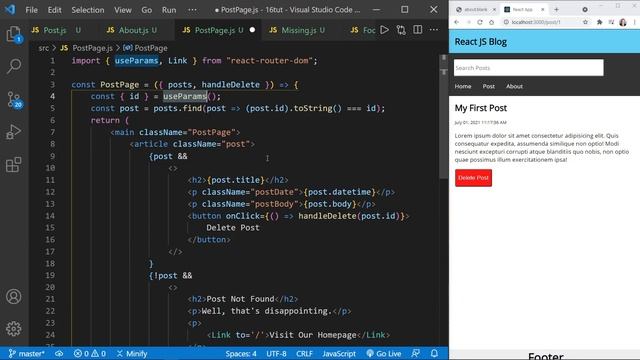
Task: Open the Selection menu
Action: click(88, 10)
